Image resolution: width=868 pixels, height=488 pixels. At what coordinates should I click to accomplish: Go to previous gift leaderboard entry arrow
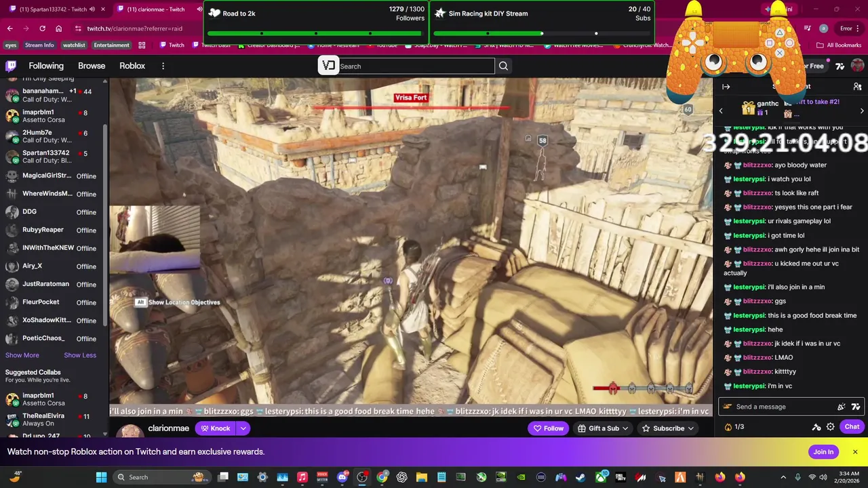721,110
